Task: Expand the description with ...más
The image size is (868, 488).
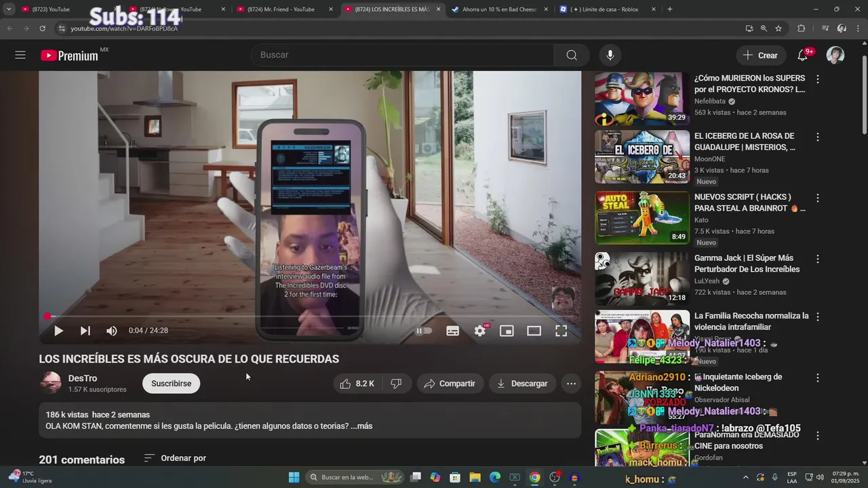Action: tap(361, 426)
